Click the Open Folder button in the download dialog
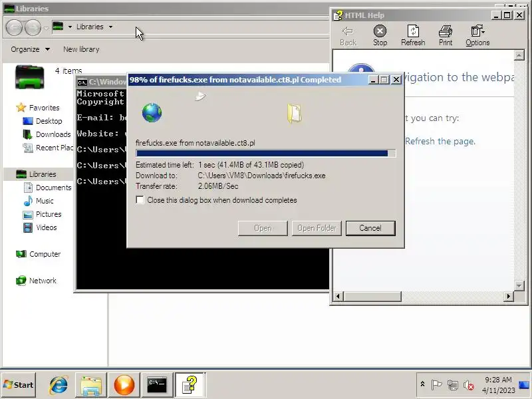 click(x=317, y=228)
